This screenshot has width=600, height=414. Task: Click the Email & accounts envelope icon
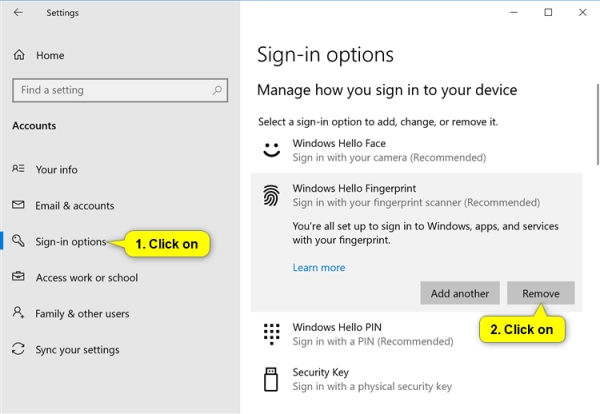pos(18,205)
